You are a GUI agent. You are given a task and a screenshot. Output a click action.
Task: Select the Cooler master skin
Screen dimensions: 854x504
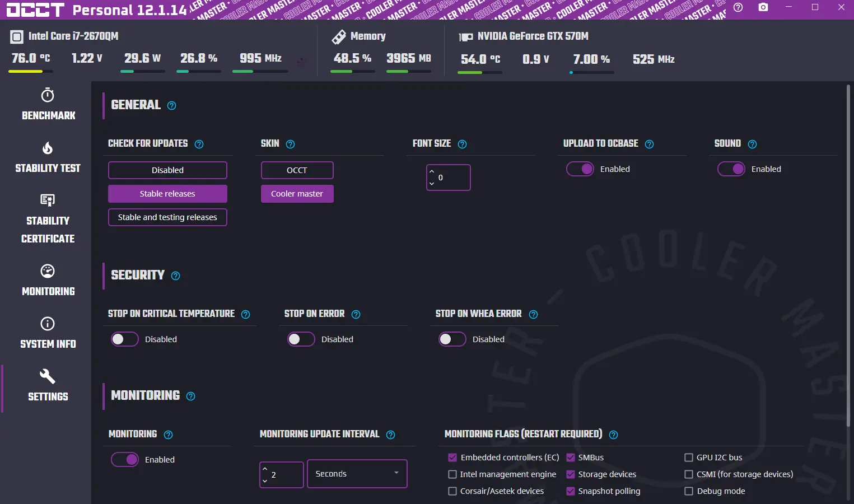coord(297,194)
